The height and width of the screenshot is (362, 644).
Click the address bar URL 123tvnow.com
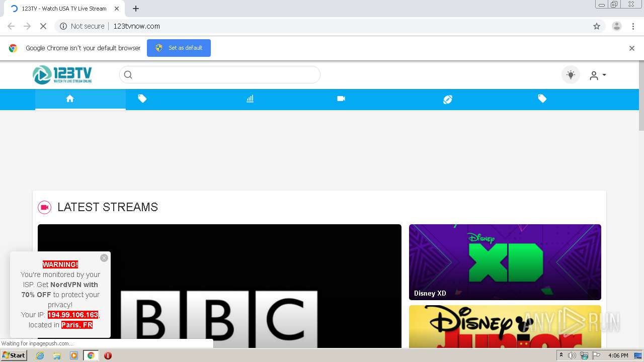pos(137,26)
